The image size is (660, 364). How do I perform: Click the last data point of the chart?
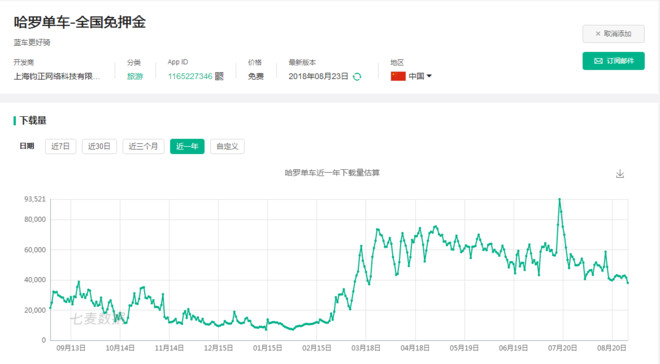pos(628,283)
